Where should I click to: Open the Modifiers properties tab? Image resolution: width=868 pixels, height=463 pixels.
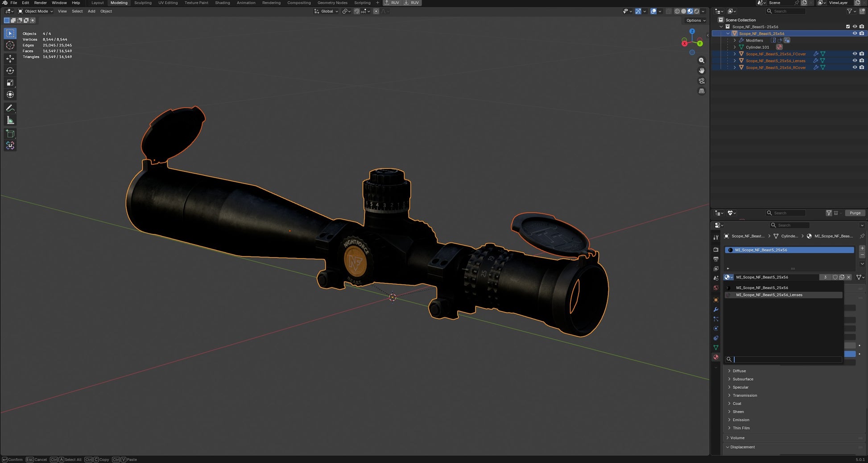coord(716,309)
